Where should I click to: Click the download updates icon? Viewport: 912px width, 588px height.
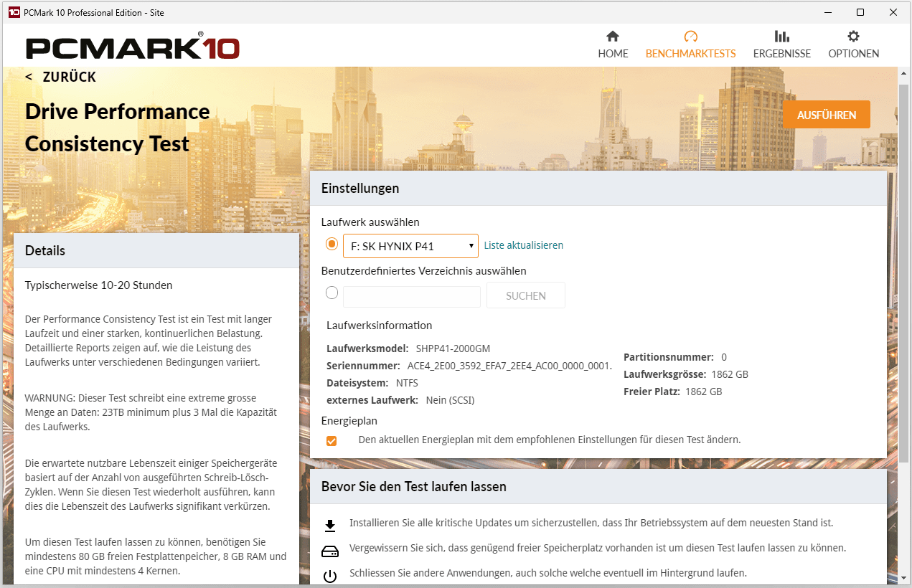pos(330,526)
